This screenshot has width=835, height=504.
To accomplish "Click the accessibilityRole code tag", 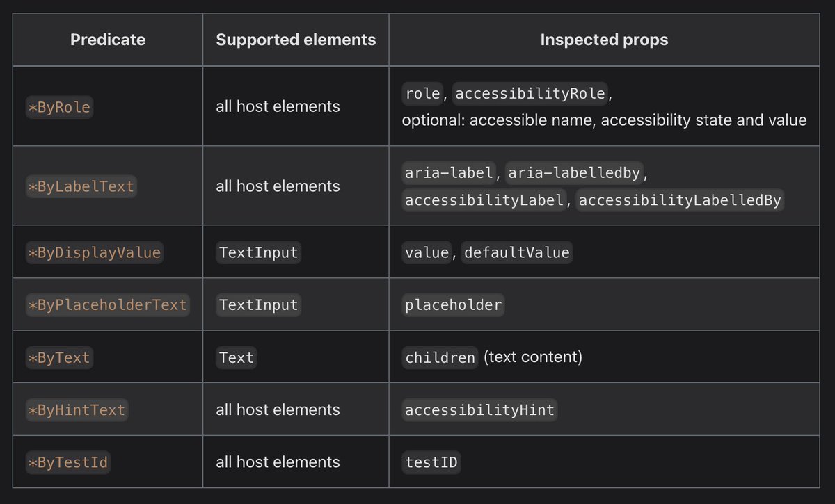I will pyautogui.click(x=530, y=93).
